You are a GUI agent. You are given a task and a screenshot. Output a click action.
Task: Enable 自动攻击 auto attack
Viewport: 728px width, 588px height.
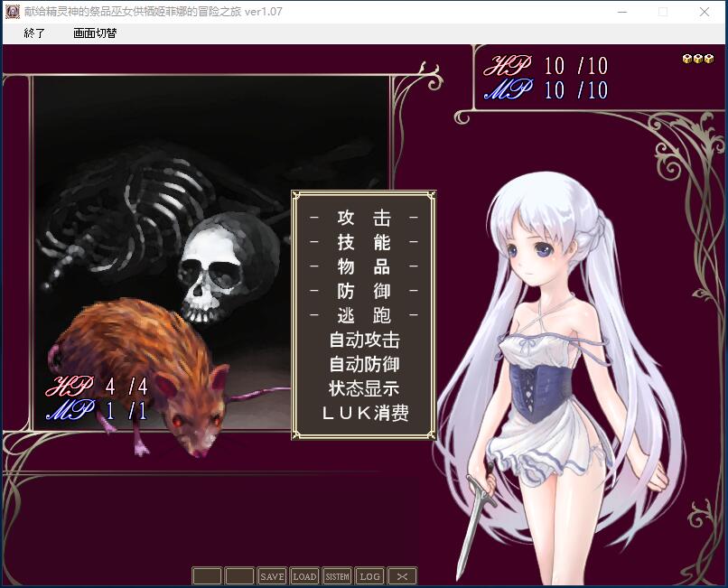coord(363,341)
